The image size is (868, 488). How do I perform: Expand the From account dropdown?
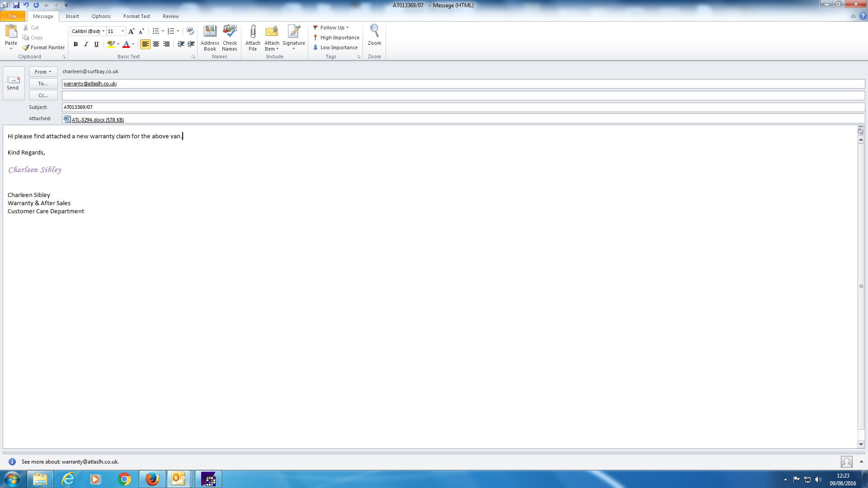(43, 72)
